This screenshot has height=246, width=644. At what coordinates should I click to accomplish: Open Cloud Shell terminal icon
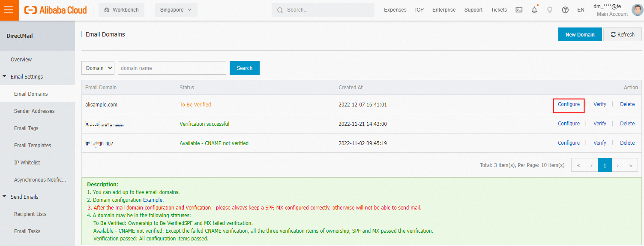[519, 10]
